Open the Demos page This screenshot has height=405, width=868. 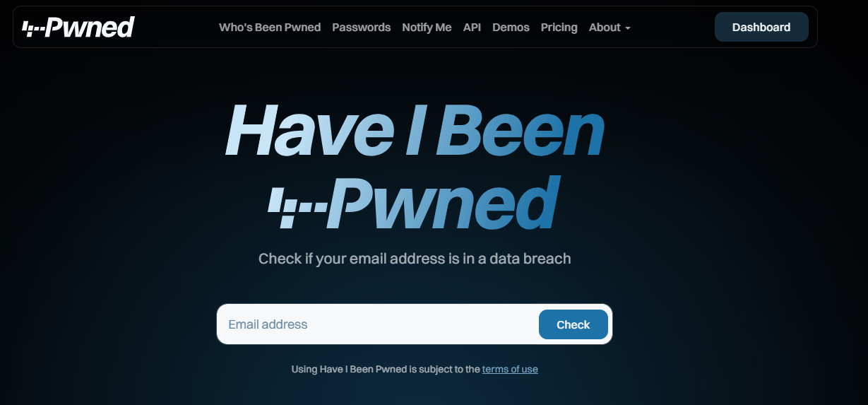pos(511,28)
